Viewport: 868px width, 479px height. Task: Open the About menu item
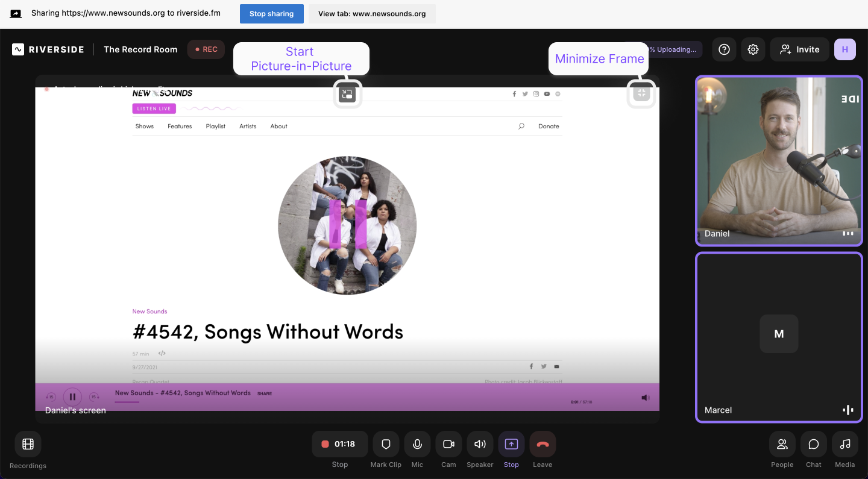click(x=278, y=127)
